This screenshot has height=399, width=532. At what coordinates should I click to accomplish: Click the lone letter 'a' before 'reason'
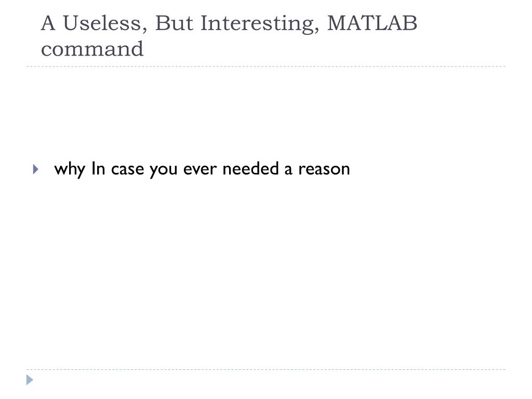288,169
